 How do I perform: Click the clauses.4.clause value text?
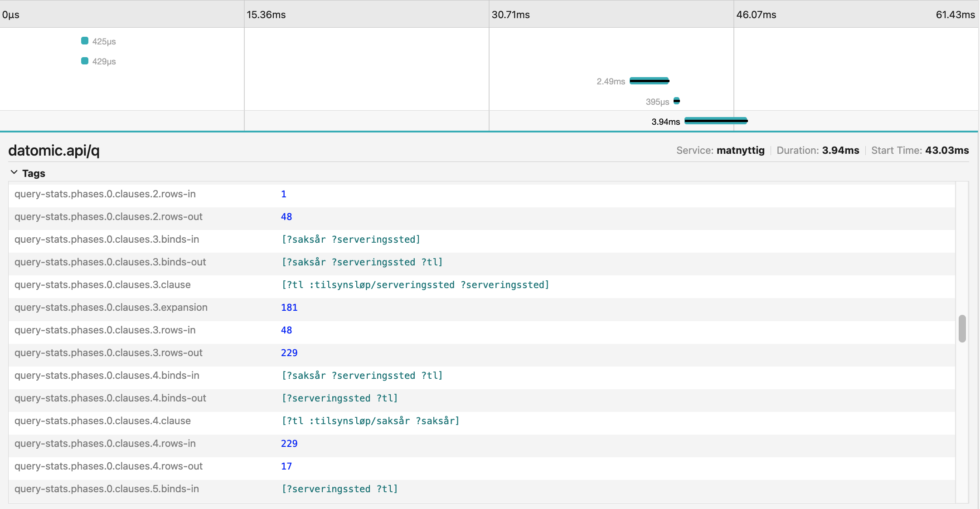[370, 421]
